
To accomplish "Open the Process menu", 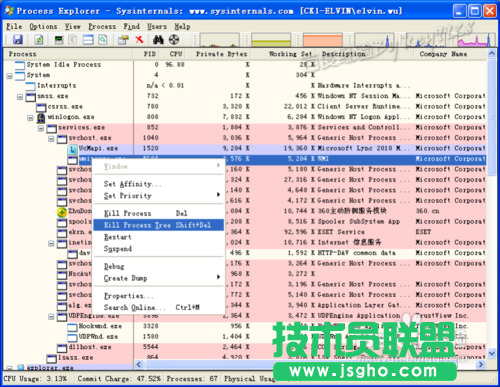I will [102, 26].
